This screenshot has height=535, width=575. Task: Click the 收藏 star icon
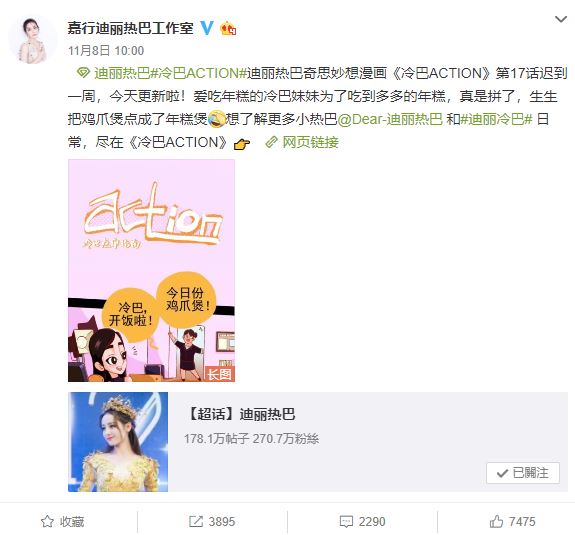pyautogui.click(x=47, y=521)
